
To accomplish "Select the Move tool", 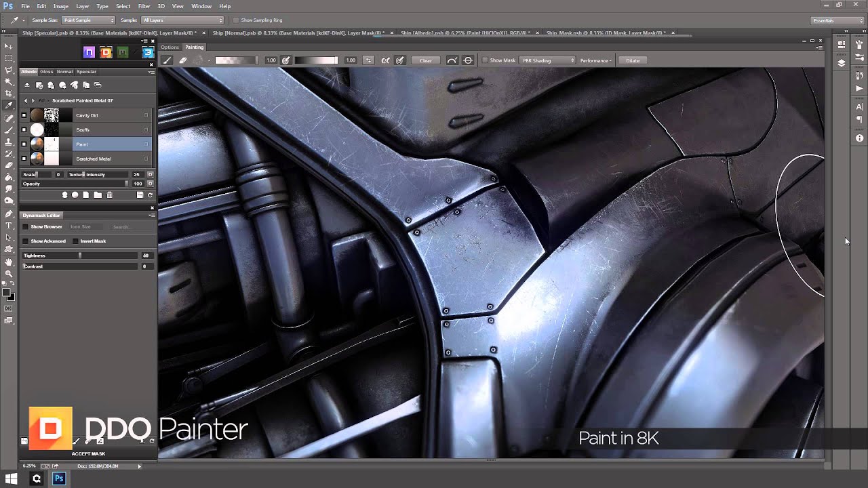I will pos(9,46).
